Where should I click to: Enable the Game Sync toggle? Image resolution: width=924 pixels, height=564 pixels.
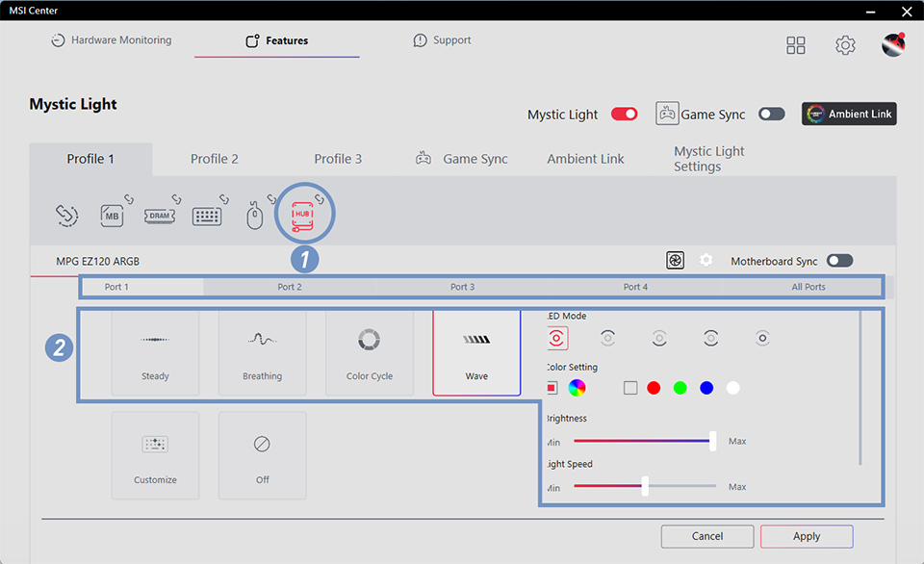tap(771, 114)
